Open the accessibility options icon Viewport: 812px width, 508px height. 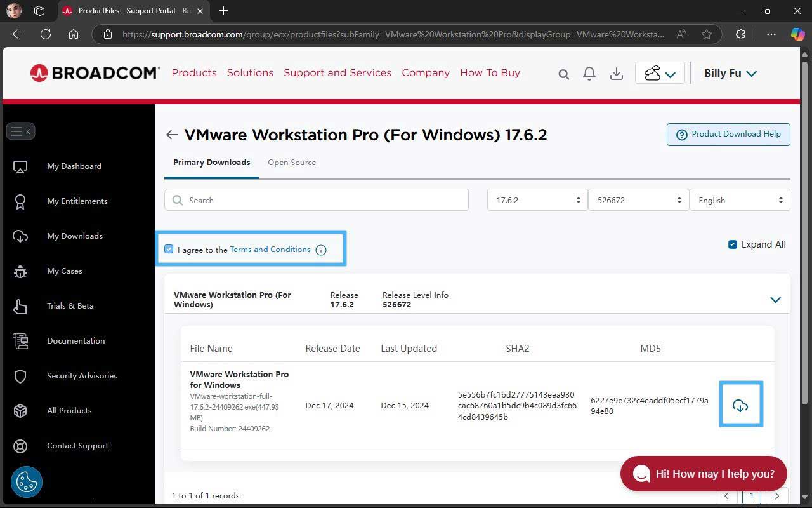click(x=26, y=482)
